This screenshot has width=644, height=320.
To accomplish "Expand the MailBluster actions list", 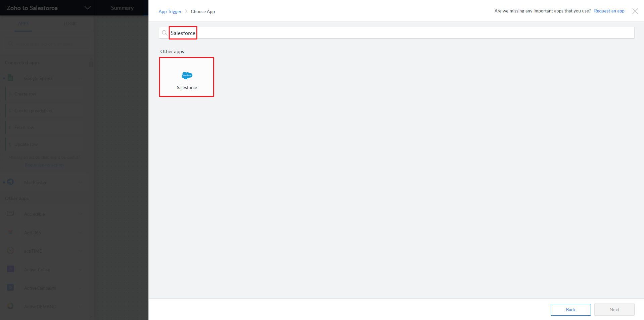I will 80,183.
